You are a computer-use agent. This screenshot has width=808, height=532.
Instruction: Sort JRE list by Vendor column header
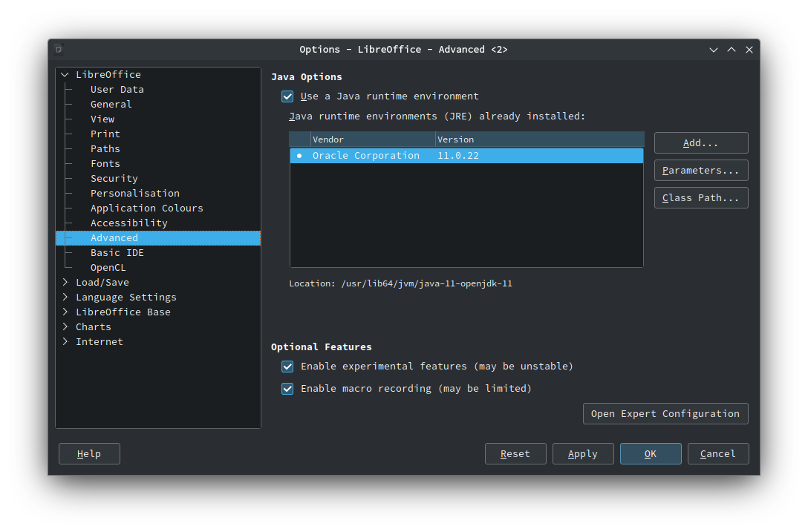373,139
